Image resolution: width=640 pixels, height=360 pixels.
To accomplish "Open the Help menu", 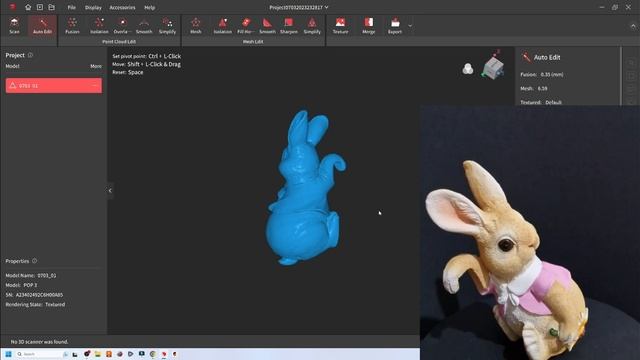I will click(149, 7).
